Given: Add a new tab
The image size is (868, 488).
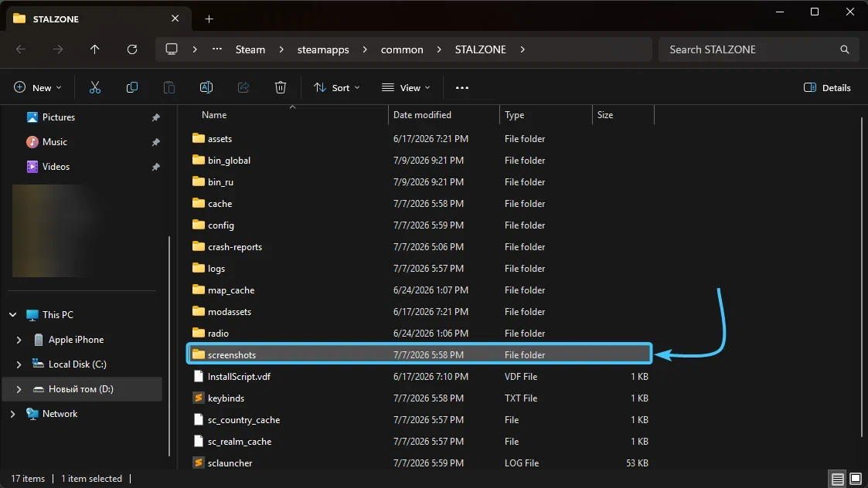Looking at the screenshot, I should coord(209,19).
